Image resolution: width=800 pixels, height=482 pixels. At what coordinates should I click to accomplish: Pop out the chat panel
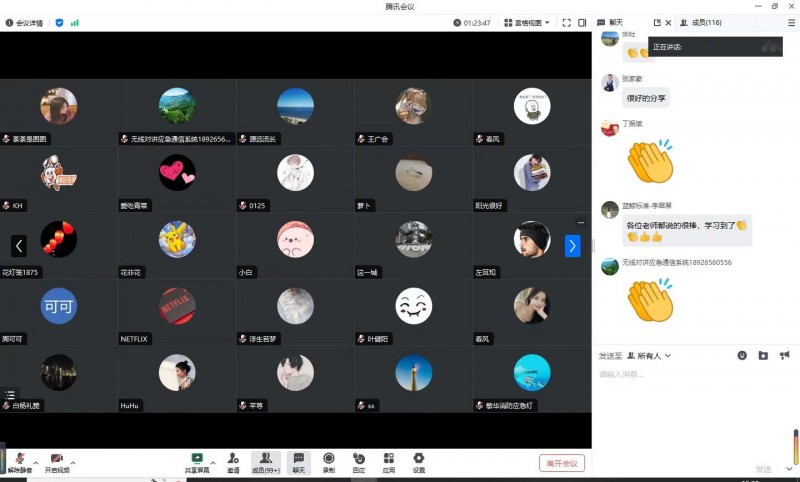(657, 22)
